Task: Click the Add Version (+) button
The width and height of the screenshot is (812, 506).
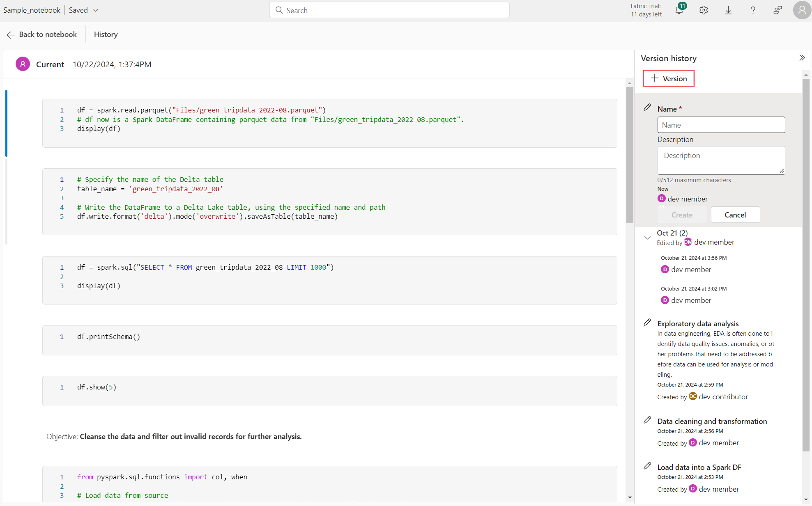Action: [669, 78]
